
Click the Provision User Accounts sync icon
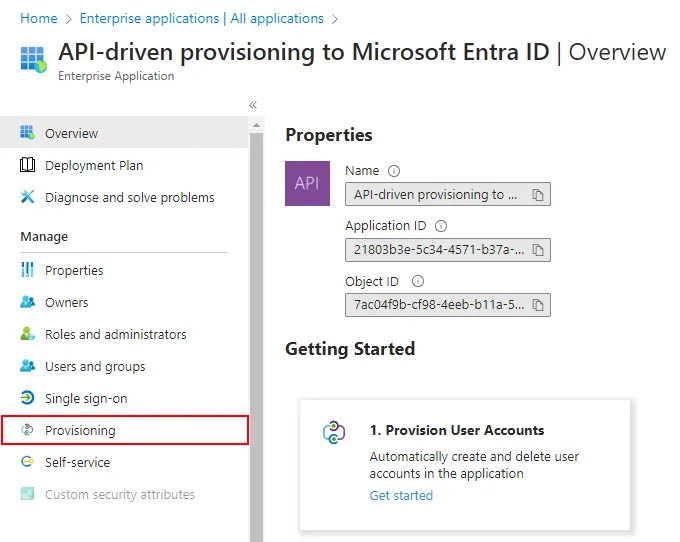click(x=333, y=433)
